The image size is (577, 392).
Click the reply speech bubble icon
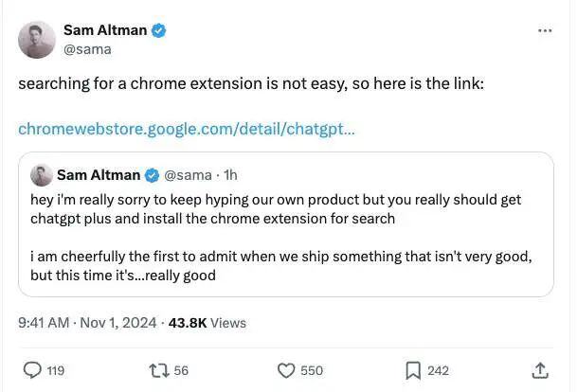pos(32,370)
